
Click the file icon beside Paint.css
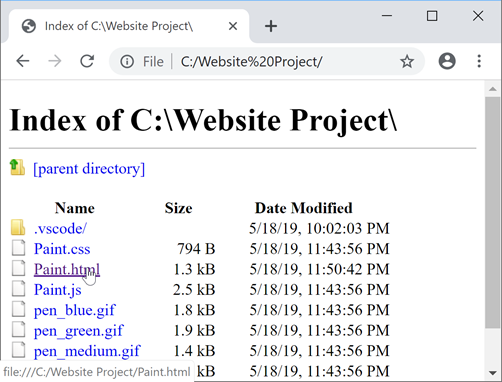(19, 248)
